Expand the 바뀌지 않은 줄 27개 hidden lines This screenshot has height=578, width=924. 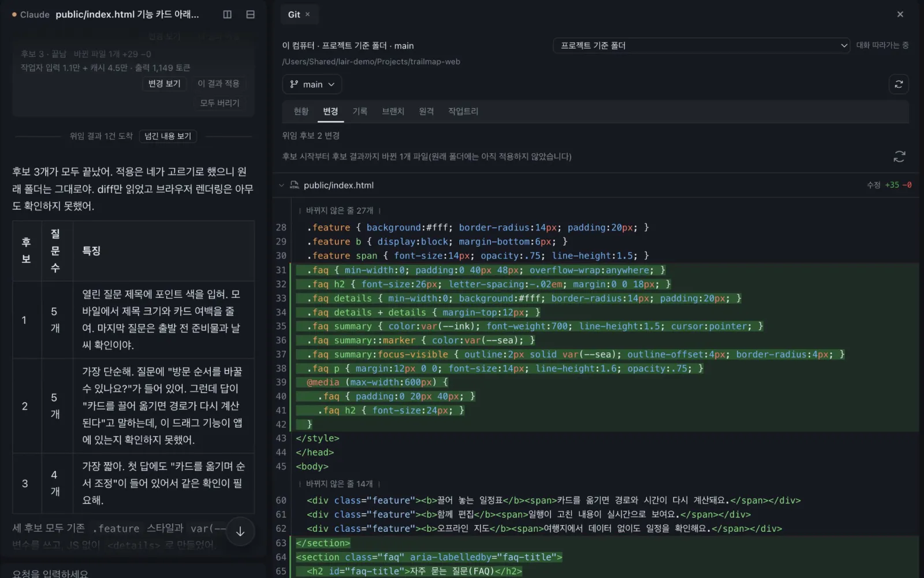(x=340, y=211)
